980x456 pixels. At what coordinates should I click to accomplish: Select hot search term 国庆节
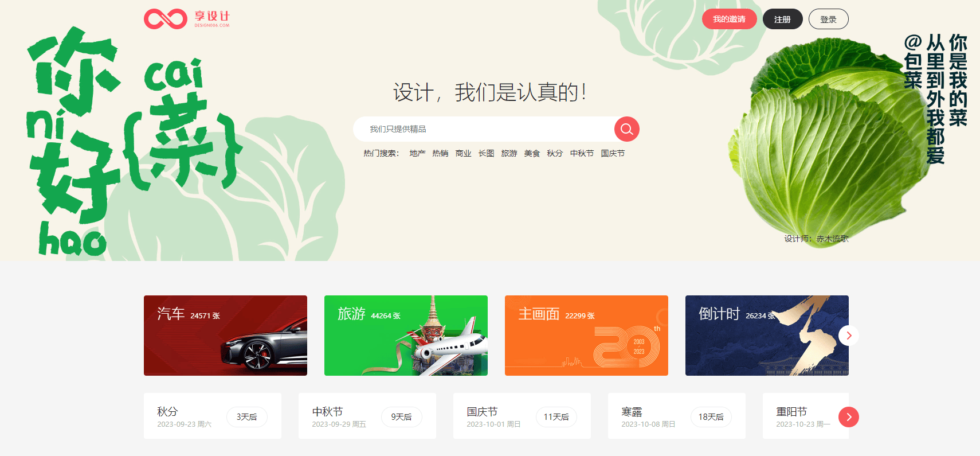coord(613,154)
